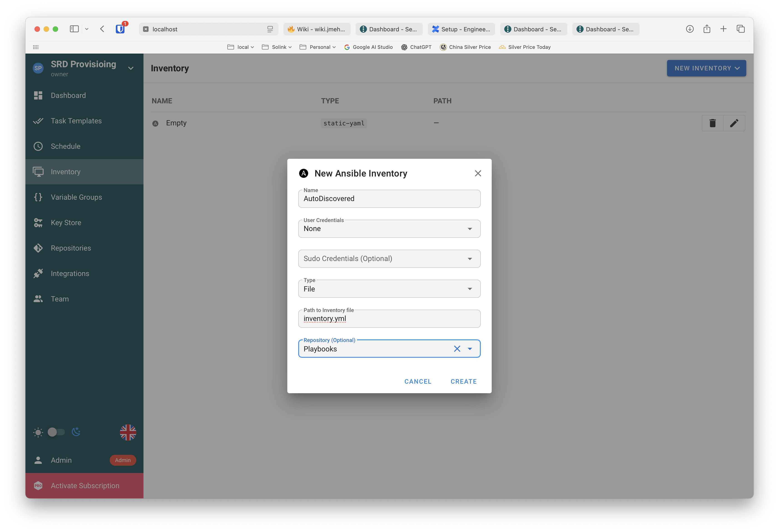Viewport: 779px width, 532px height.
Task: Expand the SRD Provisioing project switcher
Action: coord(131,68)
